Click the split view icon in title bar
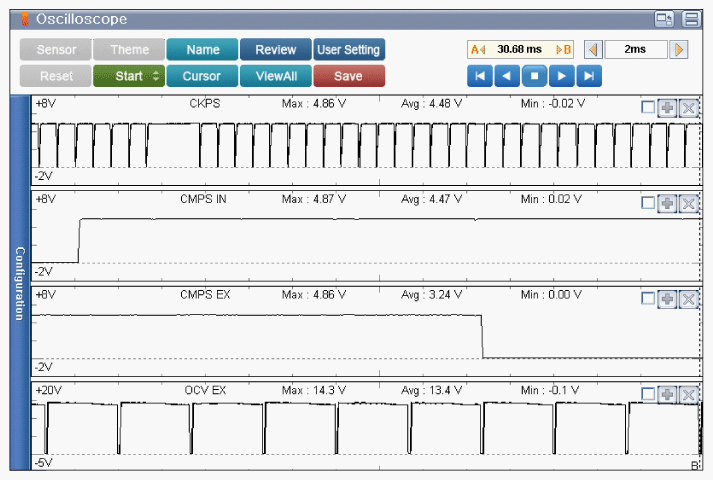Viewport: 713px width, 480px height. (691, 19)
